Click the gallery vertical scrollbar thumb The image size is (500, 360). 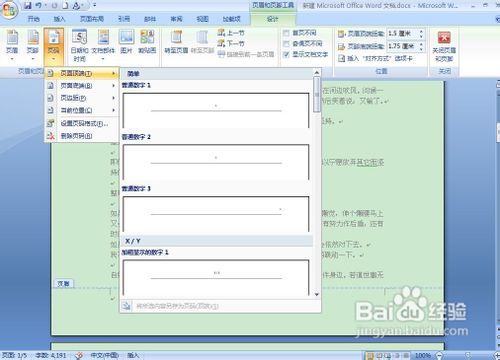[x=317, y=95]
